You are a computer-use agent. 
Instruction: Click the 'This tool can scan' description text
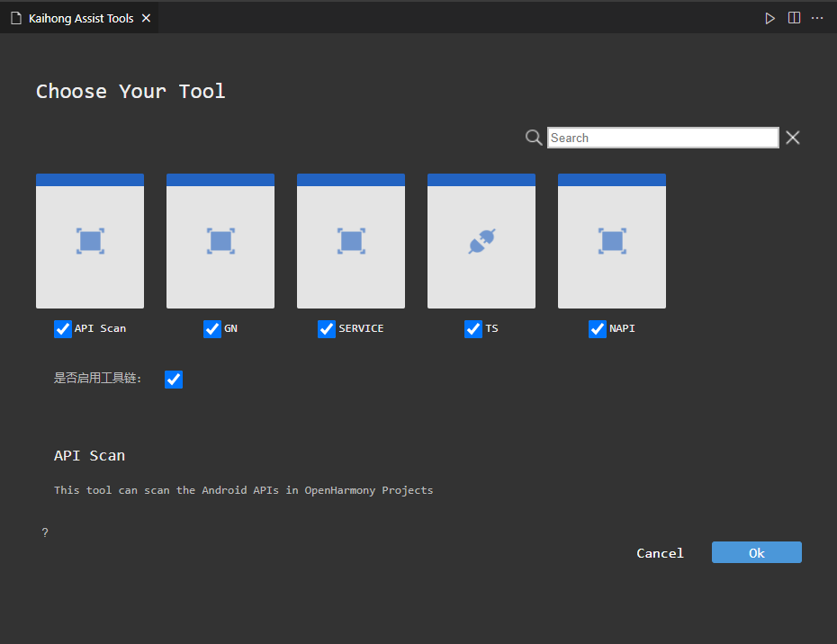(243, 490)
